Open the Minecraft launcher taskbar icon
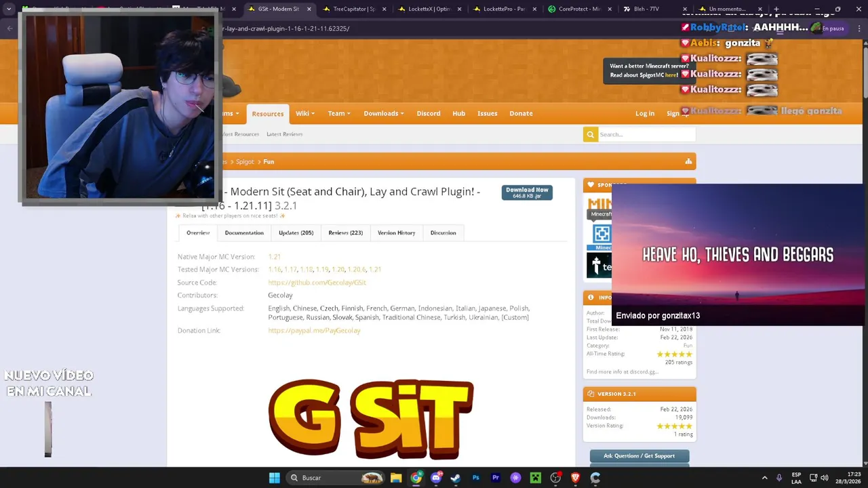This screenshot has width=868, height=488. pyautogui.click(x=535, y=478)
